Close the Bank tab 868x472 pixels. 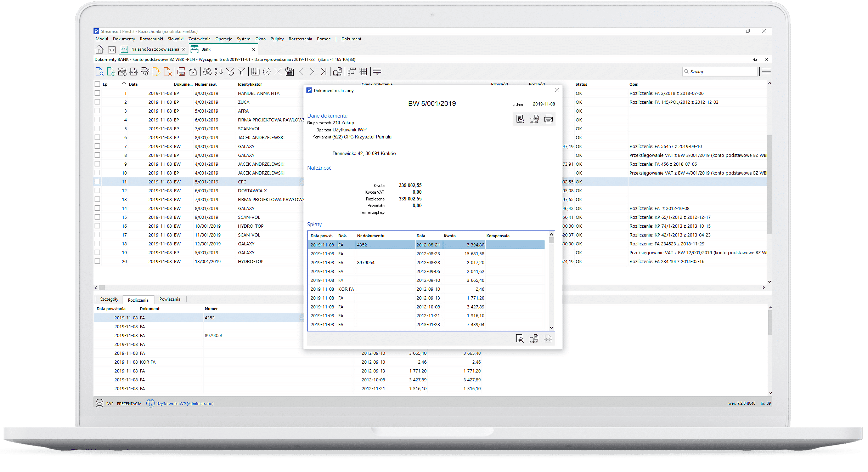pyautogui.click(x=254, y=50)
